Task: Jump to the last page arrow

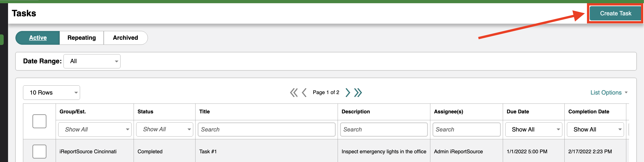Action: (x=358, y=93)
